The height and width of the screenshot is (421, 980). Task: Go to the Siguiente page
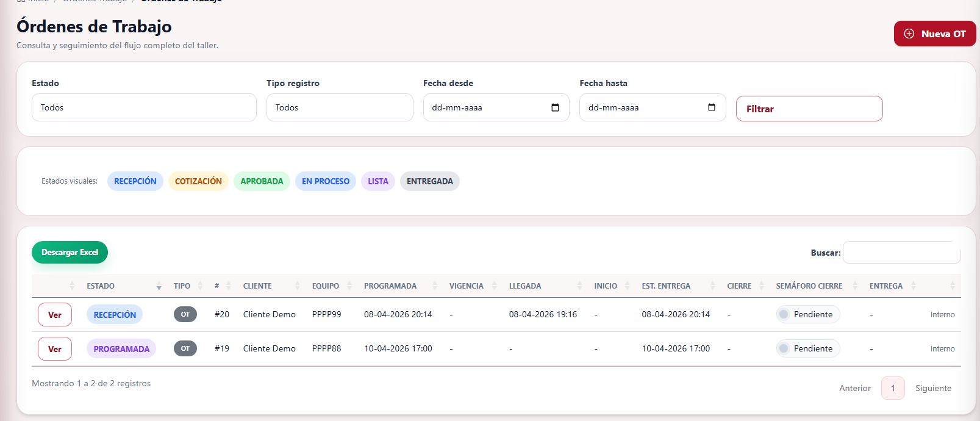(x=933, y=388)
